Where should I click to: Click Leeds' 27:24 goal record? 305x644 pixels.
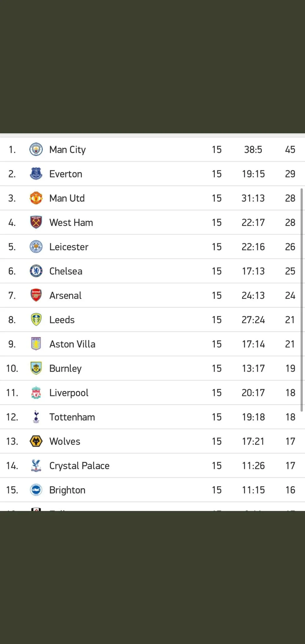coord(253,320)
